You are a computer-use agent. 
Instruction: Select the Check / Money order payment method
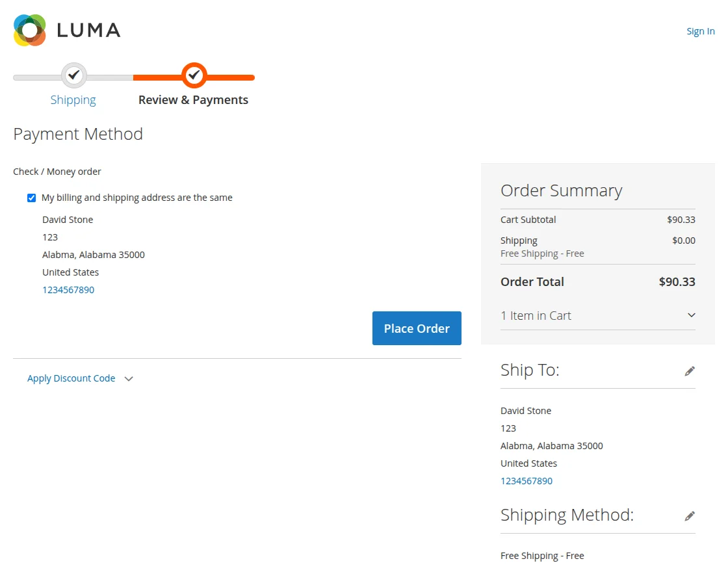pos(57,171)
